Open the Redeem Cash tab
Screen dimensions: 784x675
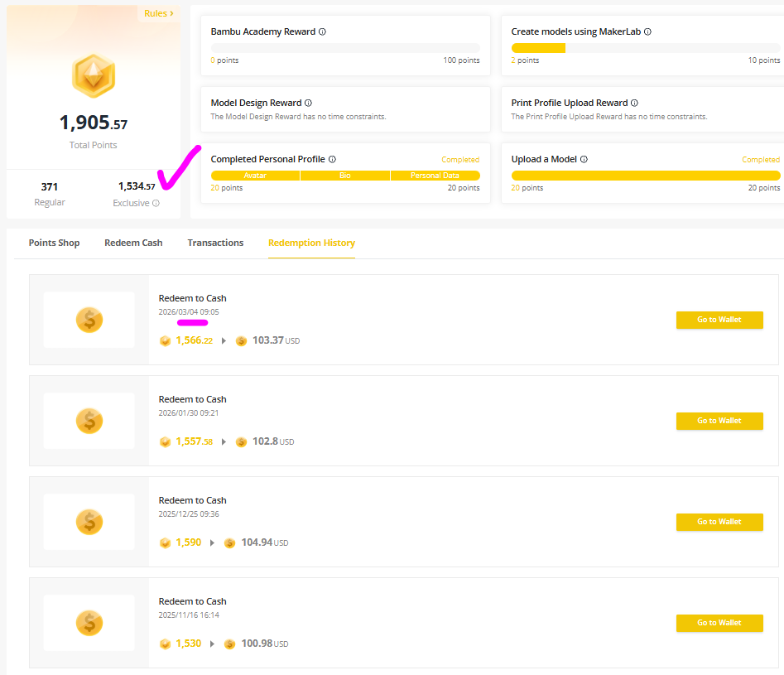133,243
